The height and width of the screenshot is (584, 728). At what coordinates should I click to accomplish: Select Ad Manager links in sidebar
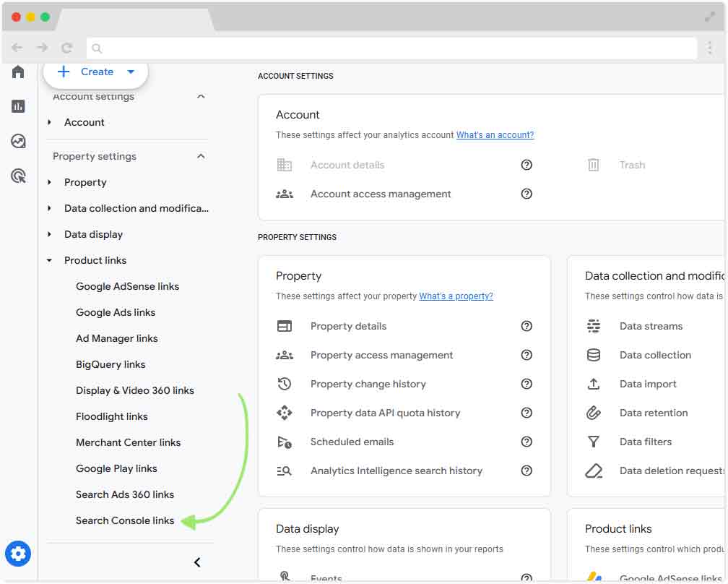pyautogui.click(x=116, y=338)
